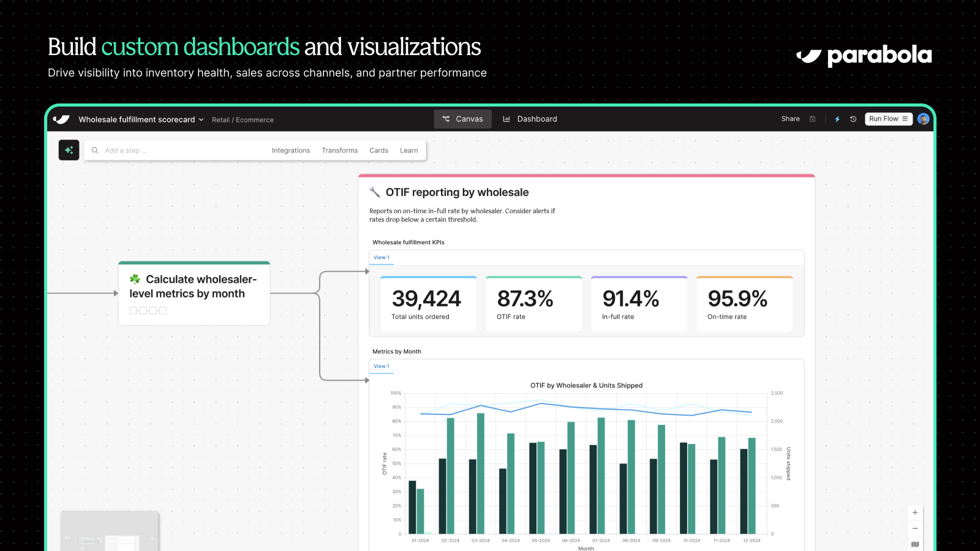Click the Parabola bird logo in app header

61,119
